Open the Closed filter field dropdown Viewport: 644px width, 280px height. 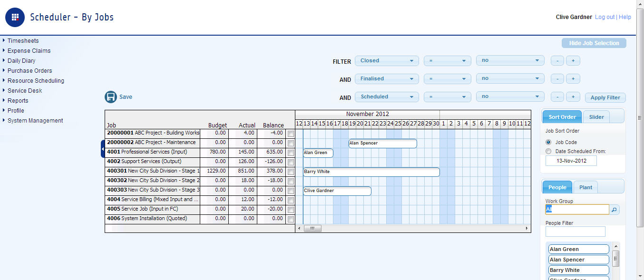(x=387, y=61)
